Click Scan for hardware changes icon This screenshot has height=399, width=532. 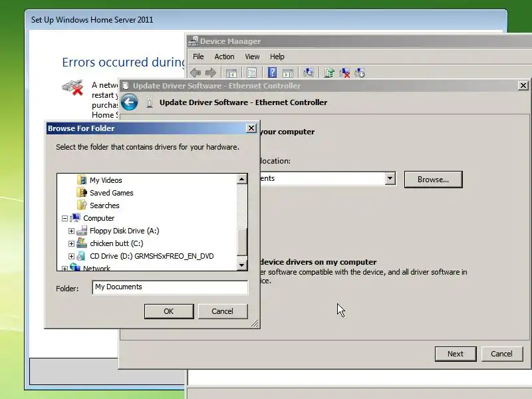pyautogui.click(x=309, y=72)
